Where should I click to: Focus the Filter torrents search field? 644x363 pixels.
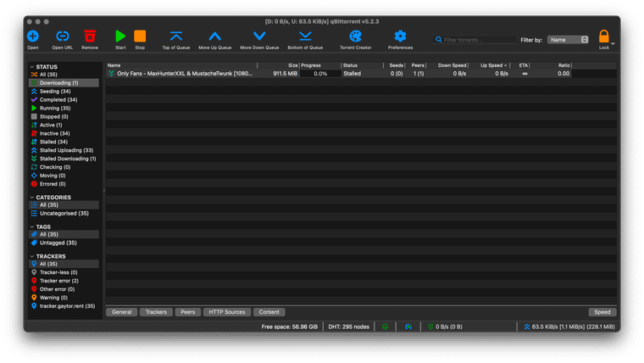pyautogui.click(x=475, y=40)
